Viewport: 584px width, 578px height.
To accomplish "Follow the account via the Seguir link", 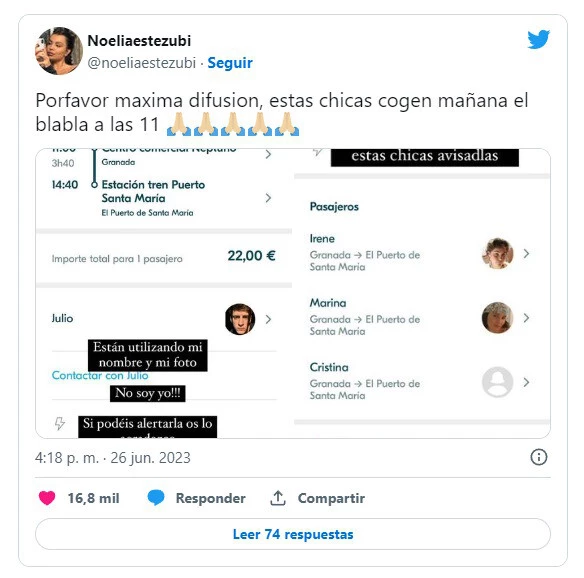I will (230, 63).
